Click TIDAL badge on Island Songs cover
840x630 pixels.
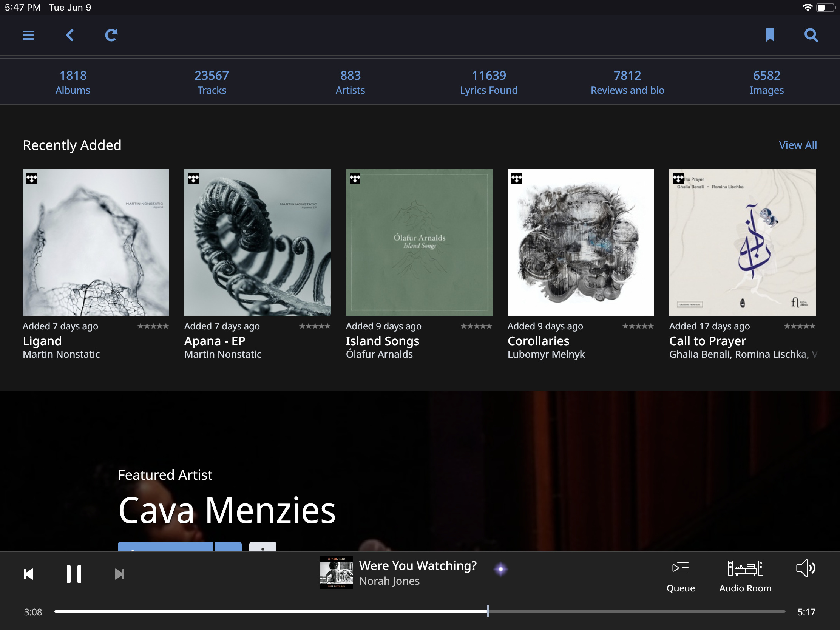(355, 178)
